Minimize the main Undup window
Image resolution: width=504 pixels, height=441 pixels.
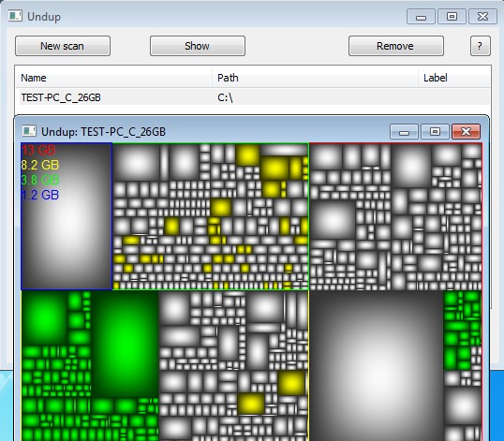click(x=421, y=17)
